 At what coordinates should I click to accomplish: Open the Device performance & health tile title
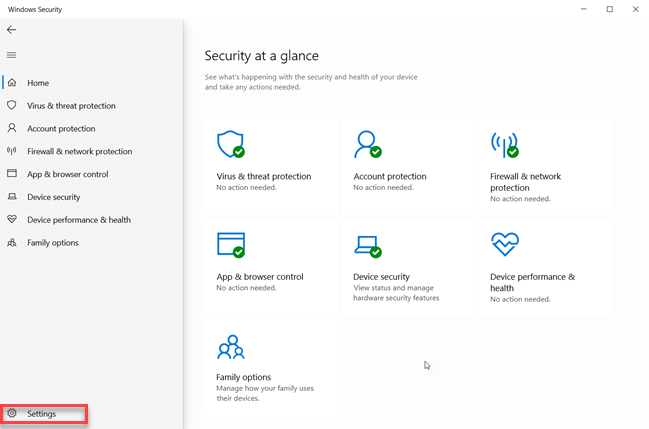pos(533,282)
